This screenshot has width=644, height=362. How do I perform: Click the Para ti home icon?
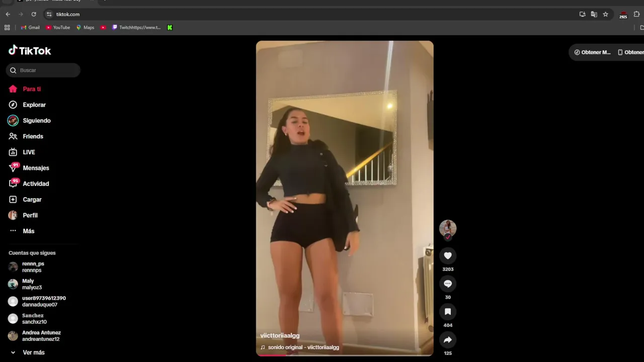pyautogui.click(x=13, y=89)
